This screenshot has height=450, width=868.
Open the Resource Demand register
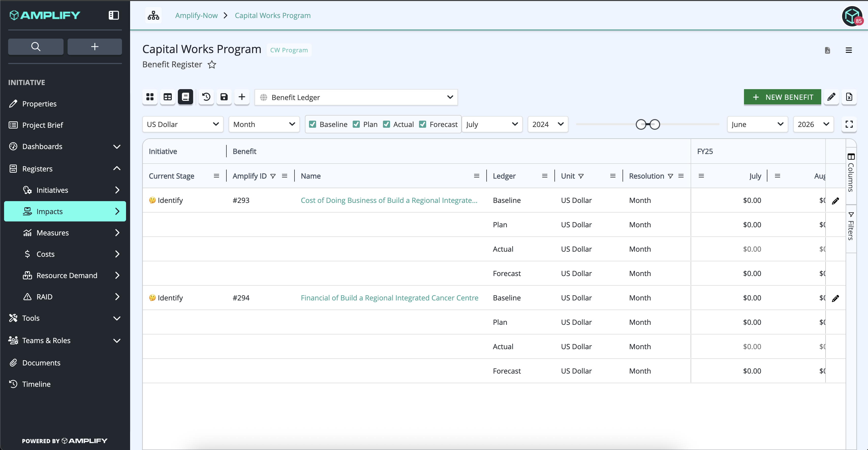pyautogui.click(x=65, y=276)
